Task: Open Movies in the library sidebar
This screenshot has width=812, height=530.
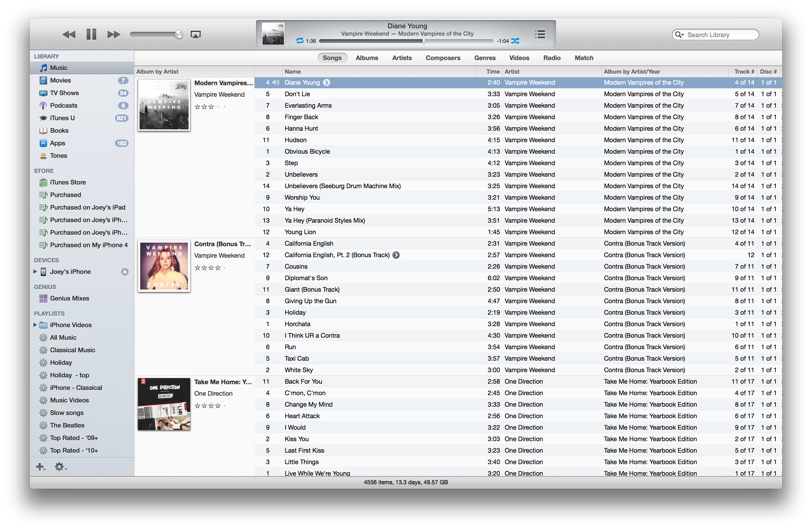Action: (82, 80)
